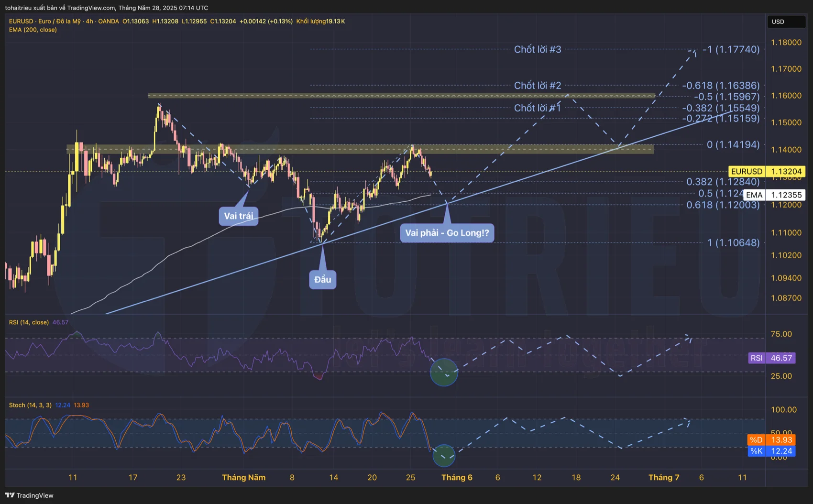Click the 1.08700 price axis label
This screenshot has height=504, width=813.
786,298
